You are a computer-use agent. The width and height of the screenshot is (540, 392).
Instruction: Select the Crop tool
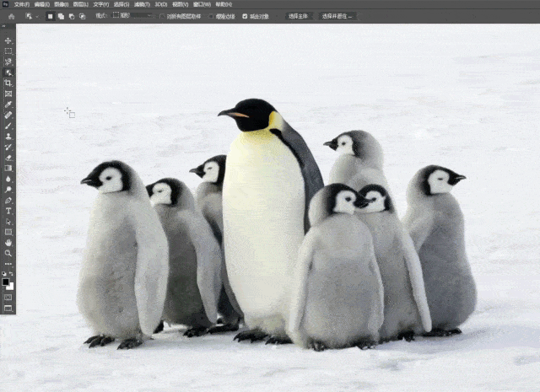pyautogui.click(x=8, y=83)
